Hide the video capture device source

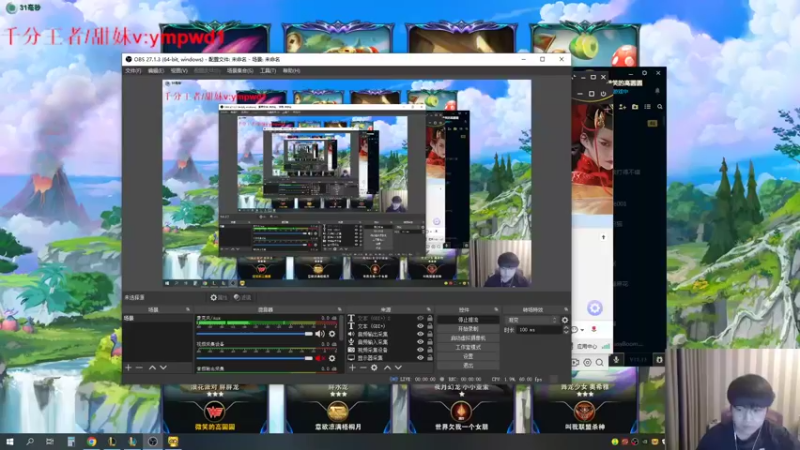click(x=420, y=349)
